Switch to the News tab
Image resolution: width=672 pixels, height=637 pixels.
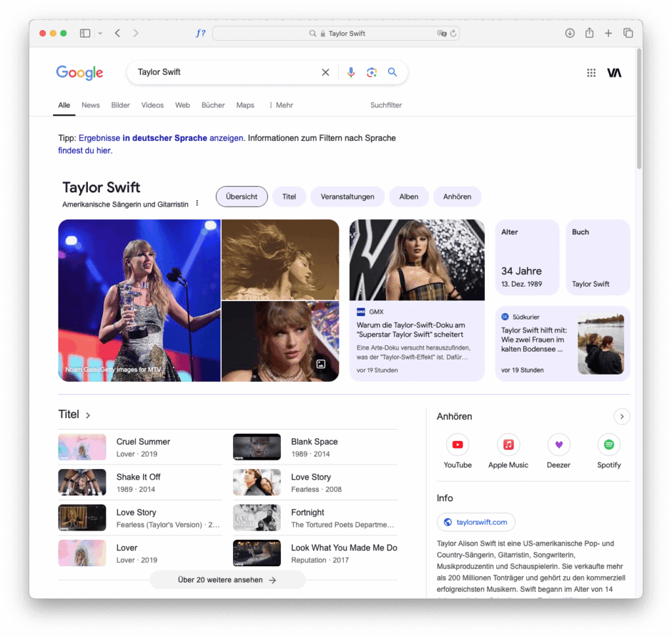pyautogui.click(x=91, y=105)
